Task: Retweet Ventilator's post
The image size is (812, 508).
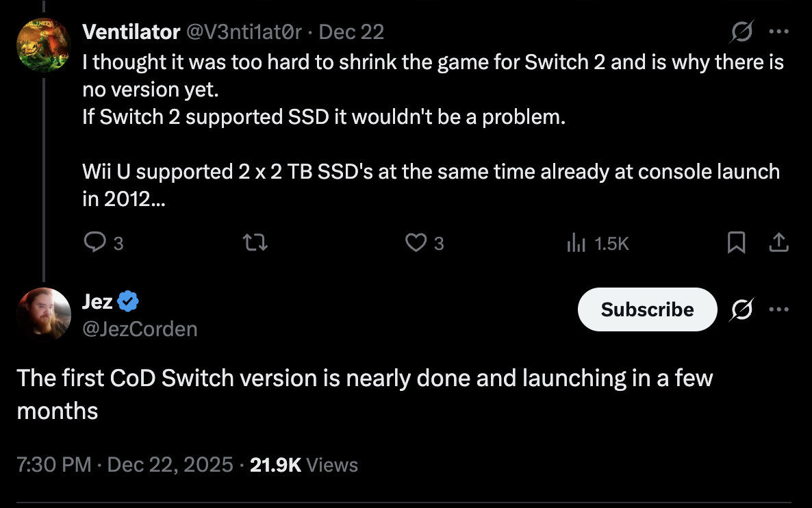Action: pos(254,242)
